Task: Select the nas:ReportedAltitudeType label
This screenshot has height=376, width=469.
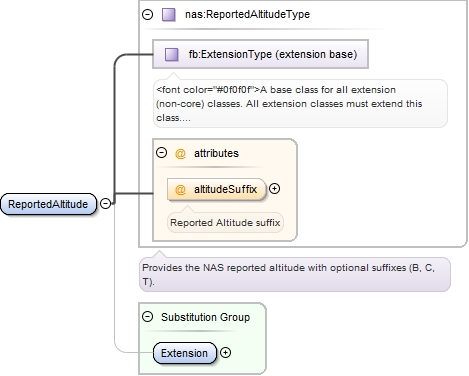Action: coord(247,14)
